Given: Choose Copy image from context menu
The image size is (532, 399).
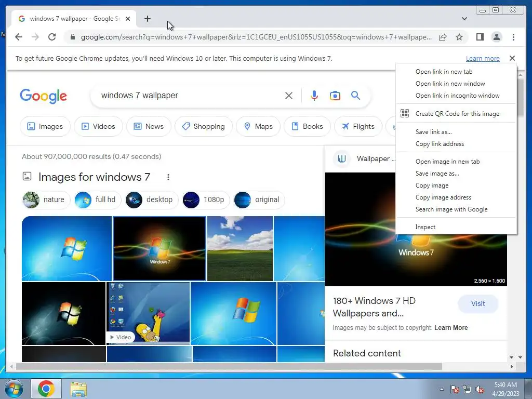Looking at the screenshot, I should click(456, 185).
